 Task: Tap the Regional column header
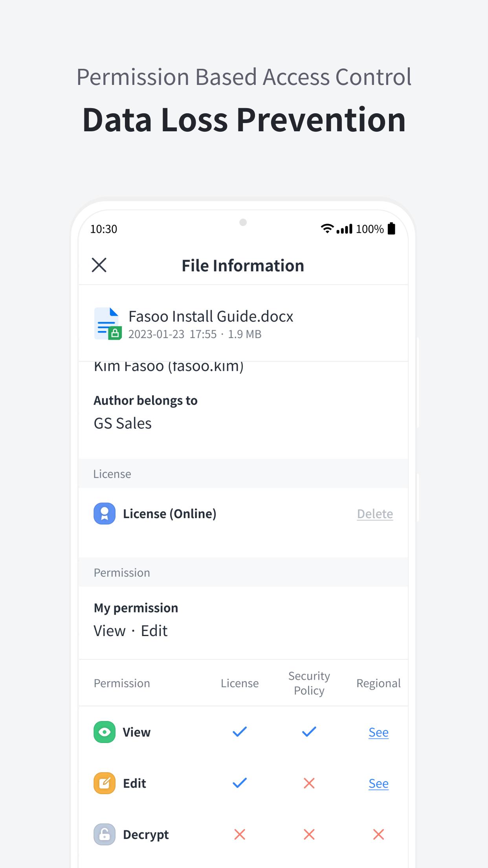coord(378,683)
